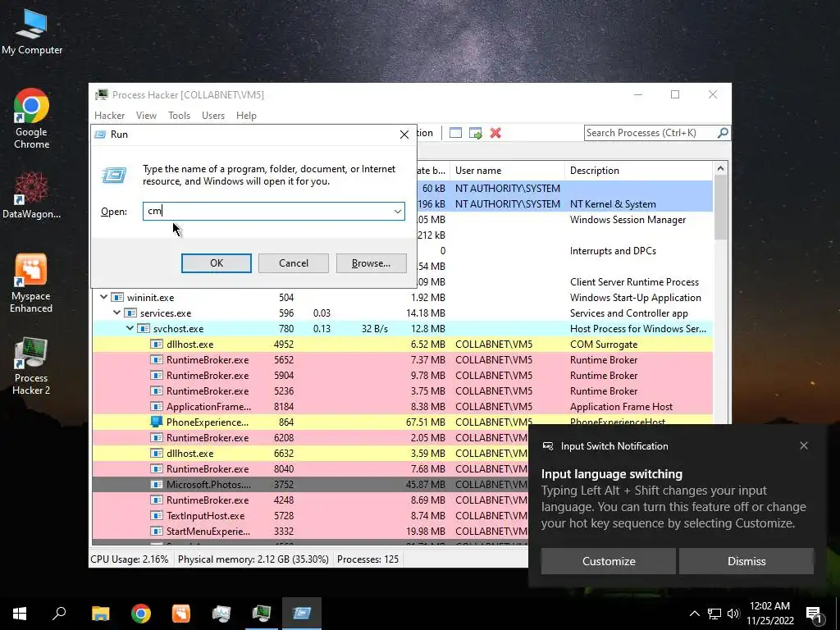Click the NT Kernel & System description
This screenshot has height=630, width=840.
pyautogui.click(x=613, y=204)
